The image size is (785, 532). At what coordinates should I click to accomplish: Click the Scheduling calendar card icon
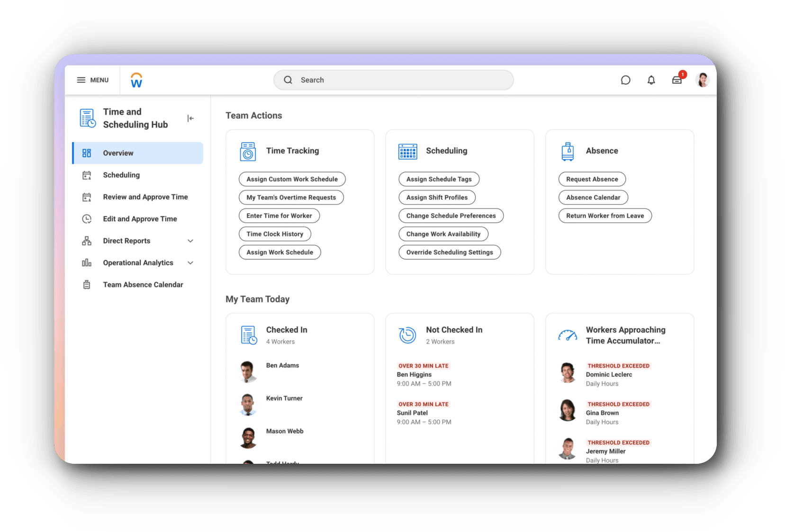coord(407,152)
